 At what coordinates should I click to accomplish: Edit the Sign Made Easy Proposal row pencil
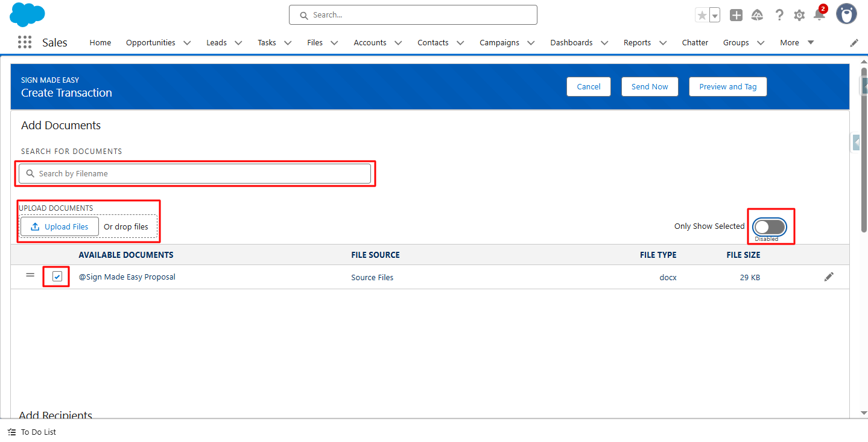(x=829, y=277)
